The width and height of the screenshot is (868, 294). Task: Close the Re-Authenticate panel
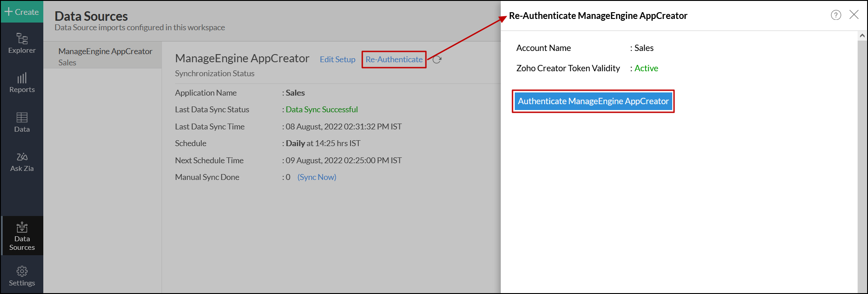click(x=854, y=14)
